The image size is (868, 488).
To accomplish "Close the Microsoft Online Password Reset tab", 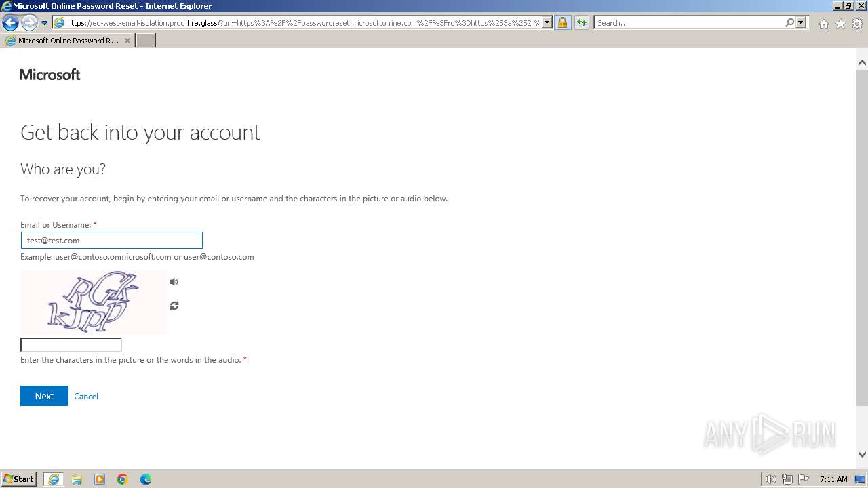I will [x=127, y=41].
